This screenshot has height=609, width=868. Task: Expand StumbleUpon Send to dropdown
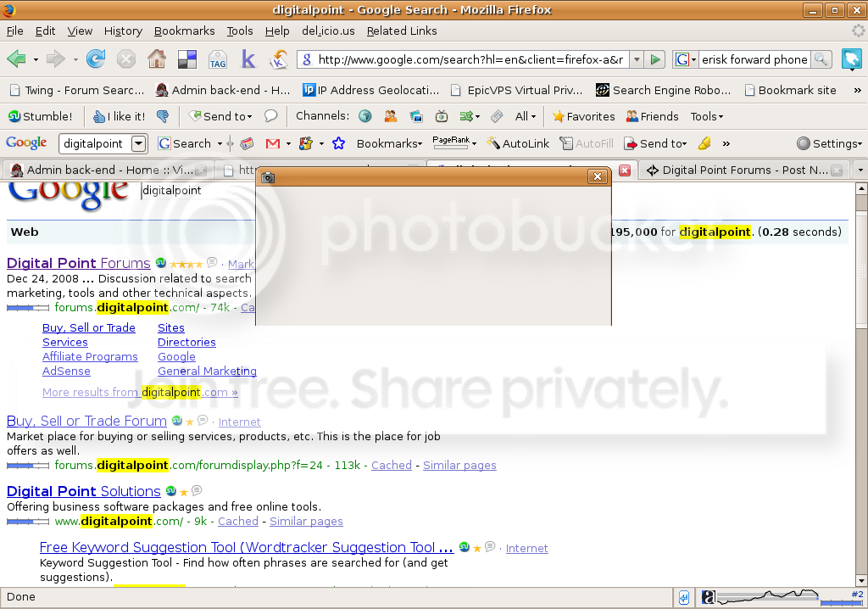coord(220,116)
